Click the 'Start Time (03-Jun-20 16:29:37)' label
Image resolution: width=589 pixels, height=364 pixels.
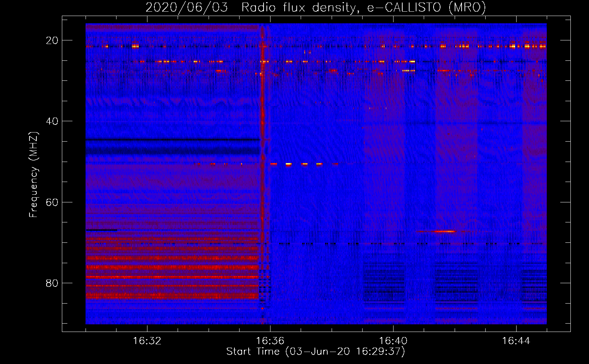[x=316, y=352]
